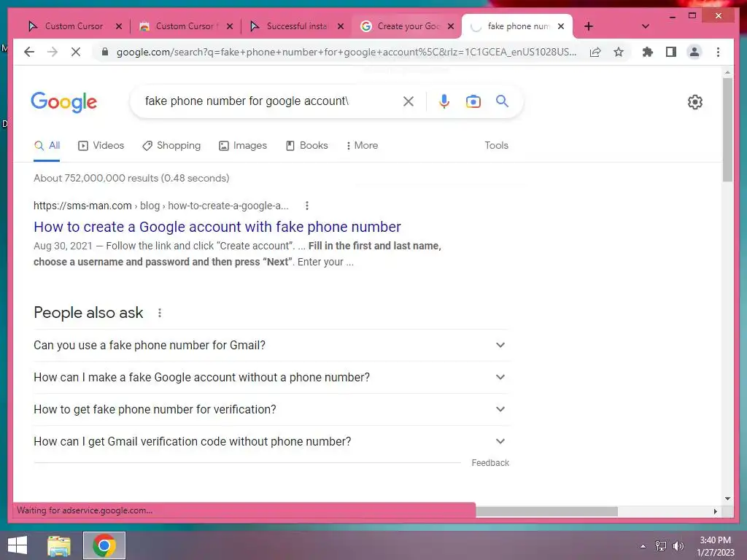The width and height of the screenshot is (747, 560).
Task: Click the Chrome address bar URL
Action: pos(347,52)
